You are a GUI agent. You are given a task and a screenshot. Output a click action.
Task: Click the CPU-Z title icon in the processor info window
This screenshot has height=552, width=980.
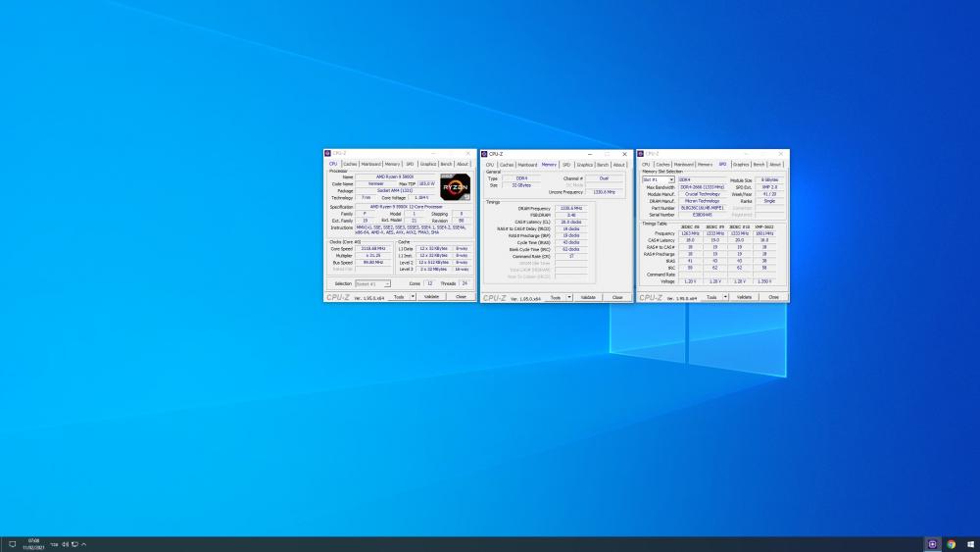(x=327, y=153)
